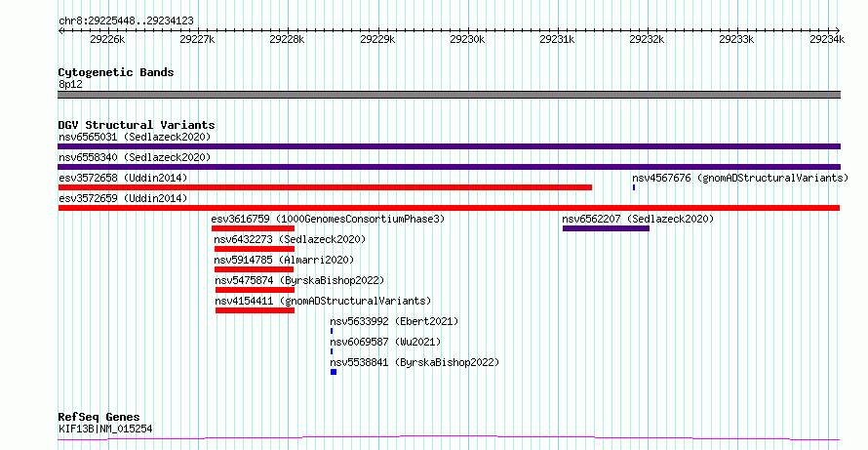Viewport: 868px width, 450px height.
Task: Click the 29228k ruler position
Action: click(288, 39)
